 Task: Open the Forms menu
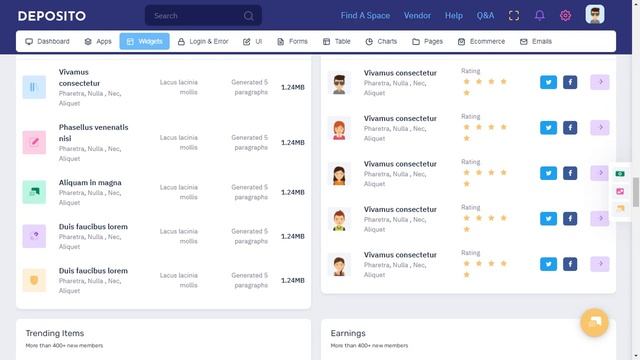pos(292,41)
